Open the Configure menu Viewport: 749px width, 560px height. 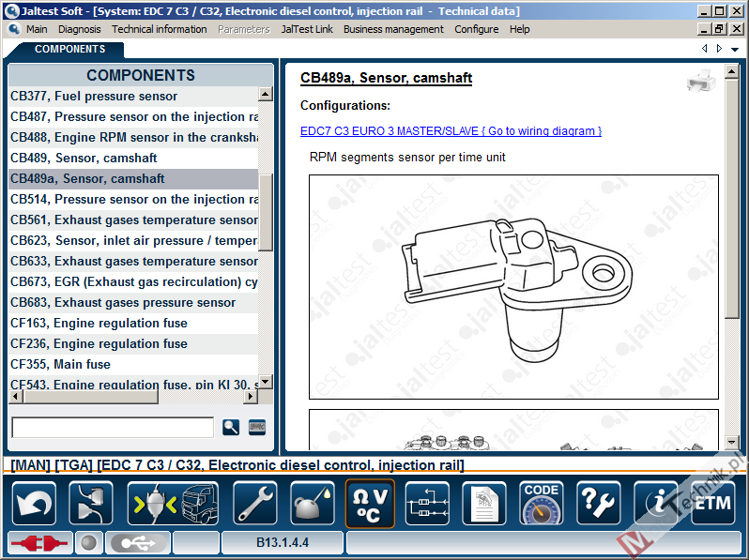tap(476, 29)
